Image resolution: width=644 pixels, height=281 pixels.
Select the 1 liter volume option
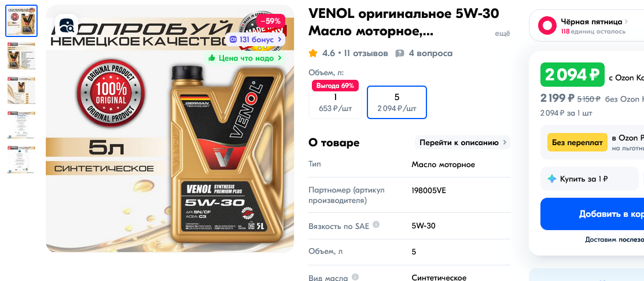[x=335, y=102]
